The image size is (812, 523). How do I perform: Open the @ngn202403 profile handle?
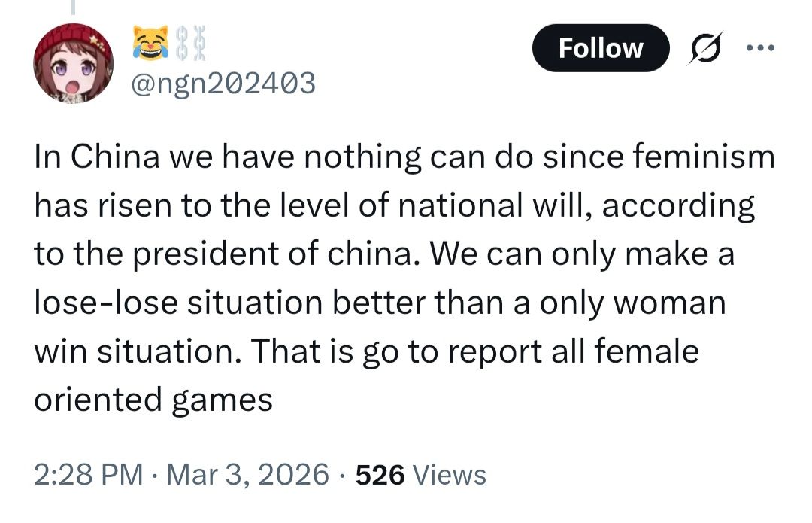(223, 83)
